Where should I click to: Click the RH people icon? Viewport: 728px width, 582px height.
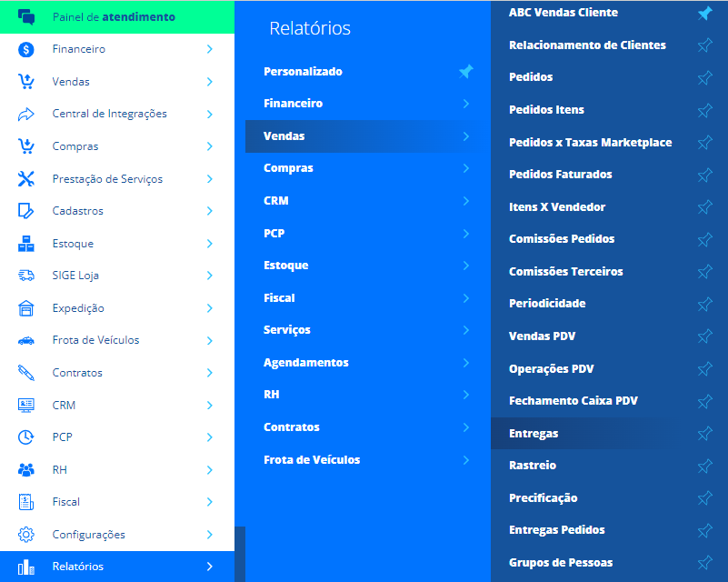coord(26,469)
